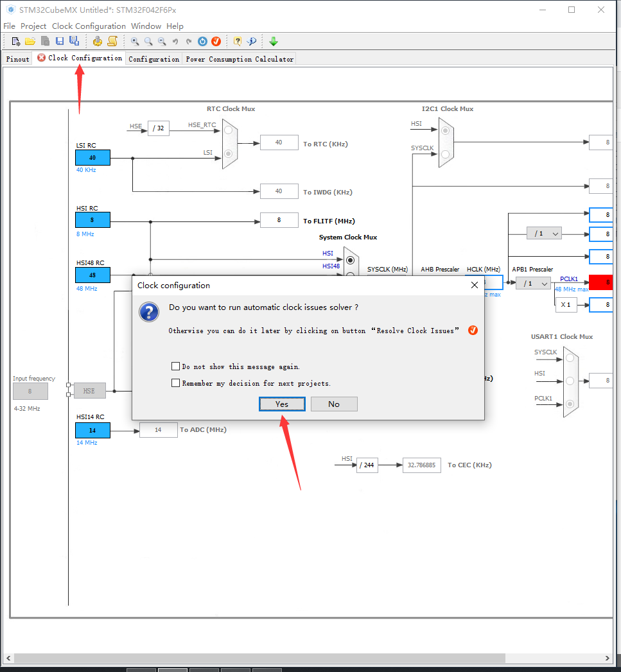Click the green code generation arrow icon
The width and height of the screenshot is (621, 672).
coord(274,40)
